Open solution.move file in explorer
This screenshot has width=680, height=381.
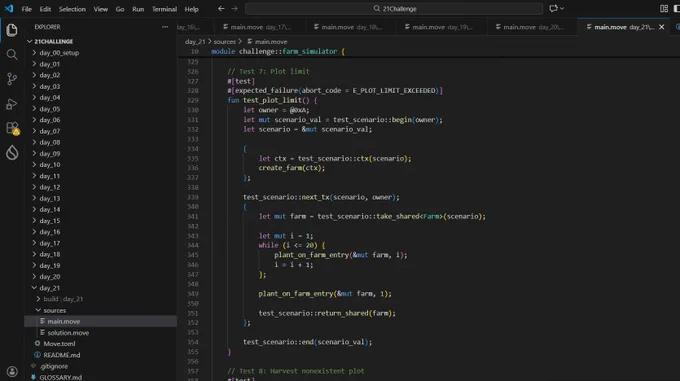(x=68, y=332)
